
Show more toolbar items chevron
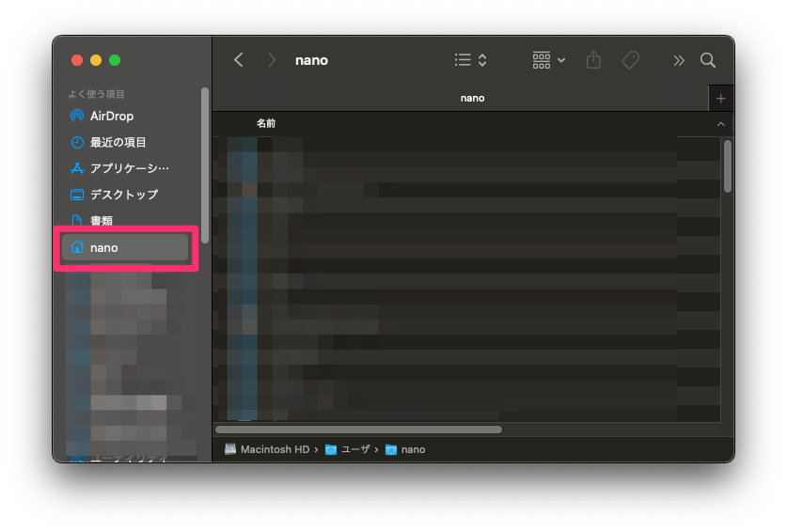[x=679, y=60]
